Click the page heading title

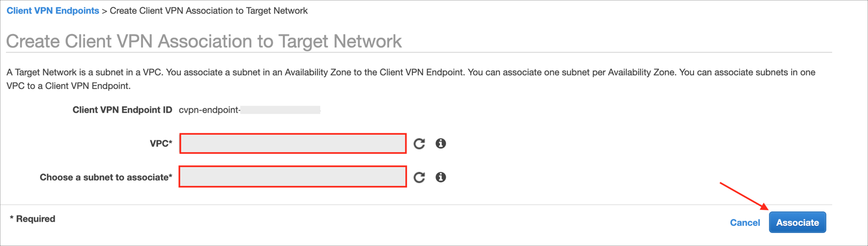tap(204, 41)
